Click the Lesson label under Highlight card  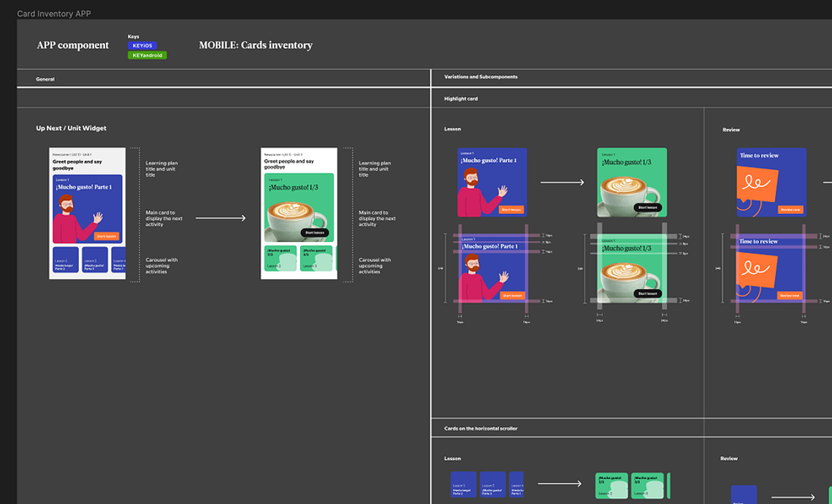pyautogui.click(x=453, y=129)
